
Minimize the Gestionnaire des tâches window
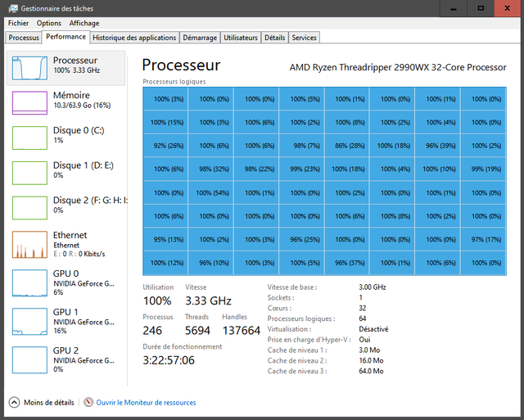[453, 8]
